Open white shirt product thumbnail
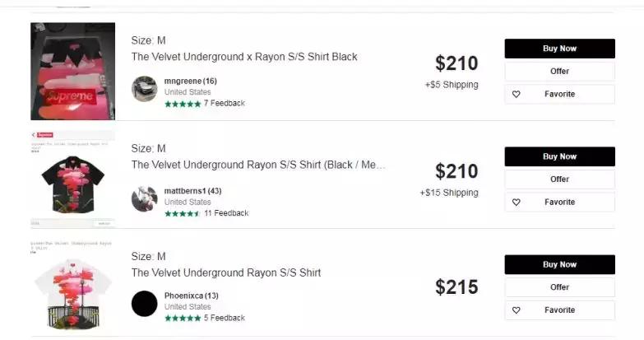 pos(72,287)
